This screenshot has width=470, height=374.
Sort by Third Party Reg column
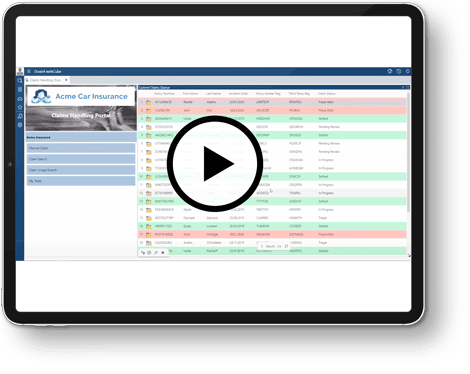click(299, 94)
